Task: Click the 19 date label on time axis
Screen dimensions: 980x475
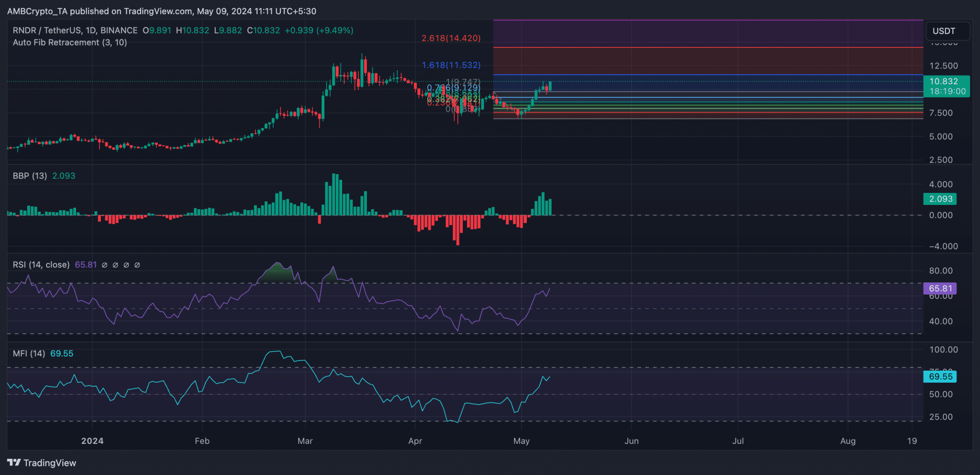Action: click(x=912, y=441)
